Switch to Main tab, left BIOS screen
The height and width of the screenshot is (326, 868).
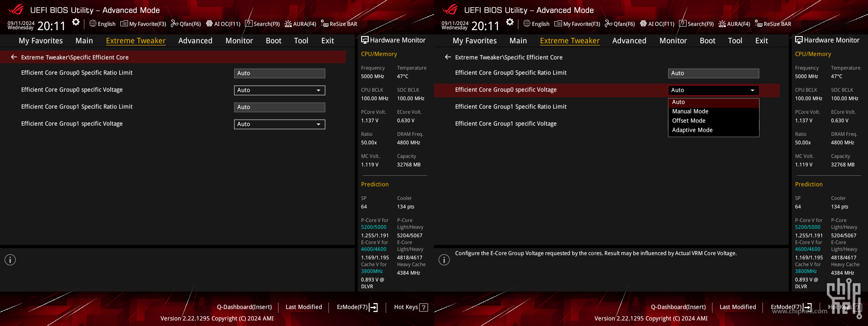(x=84, y=41)
